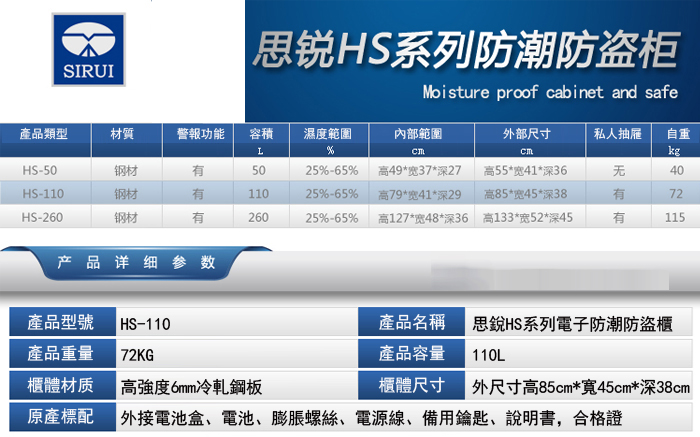Click the 110L capacity value

click(x=489, y=355)
